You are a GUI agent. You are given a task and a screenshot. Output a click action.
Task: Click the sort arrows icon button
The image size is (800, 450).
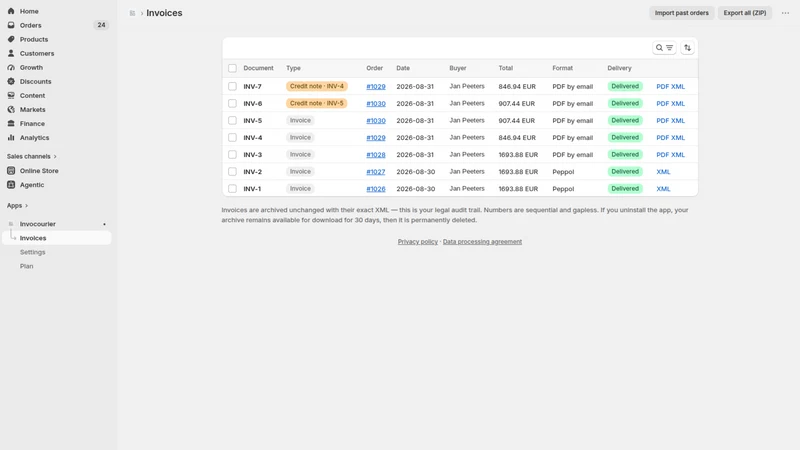(x=687, y=47)
